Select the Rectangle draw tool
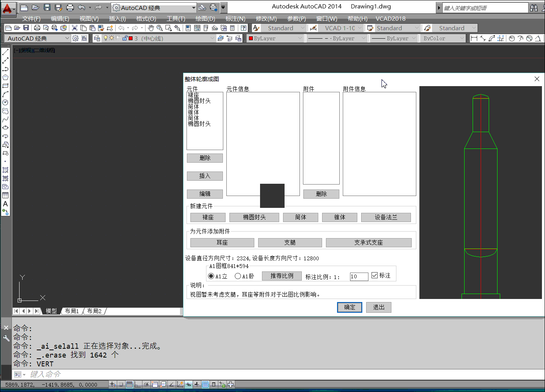 [5, 86]
